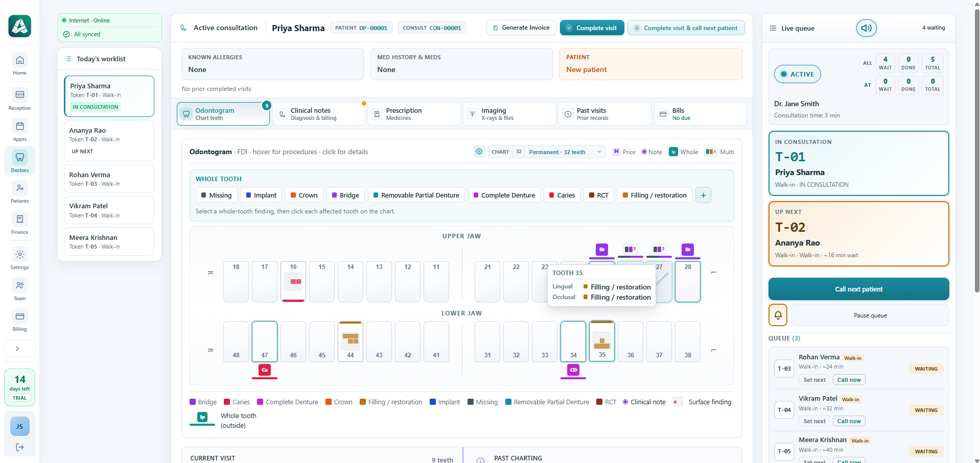
Task: Click Generate Invoice
Action: tap(521, 28)
